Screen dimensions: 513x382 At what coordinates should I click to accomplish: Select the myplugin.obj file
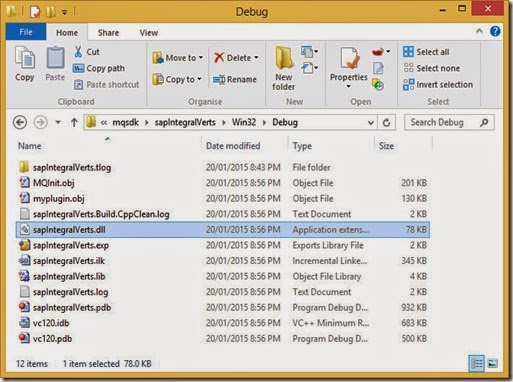tap(223, 199)
